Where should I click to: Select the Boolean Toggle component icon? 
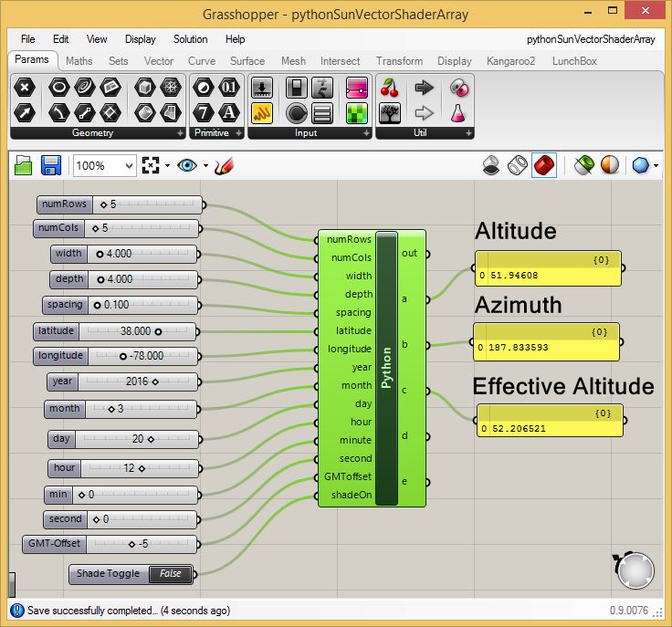click(x=296, y=88)
